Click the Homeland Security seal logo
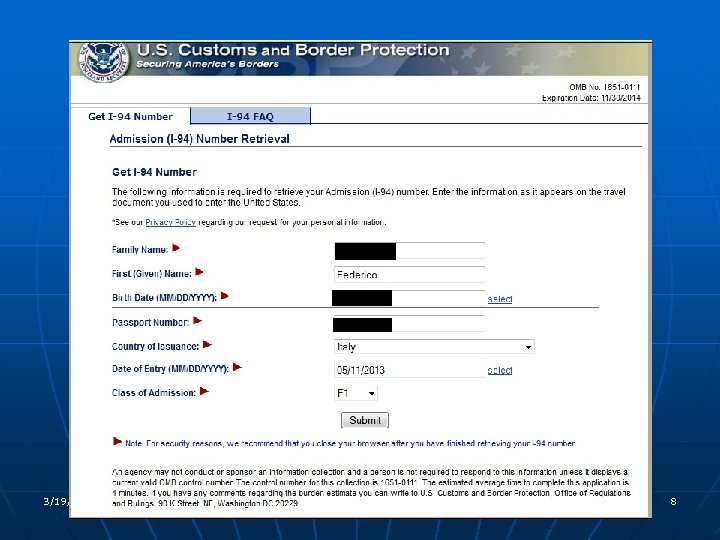The height and width of the screenshot is (540, 720). pos(103,62)
